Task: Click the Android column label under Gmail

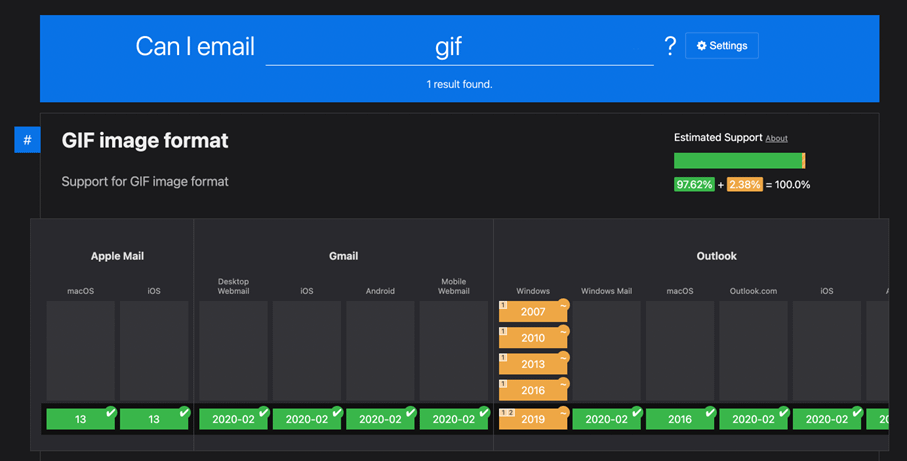Action: click(380, 291)
